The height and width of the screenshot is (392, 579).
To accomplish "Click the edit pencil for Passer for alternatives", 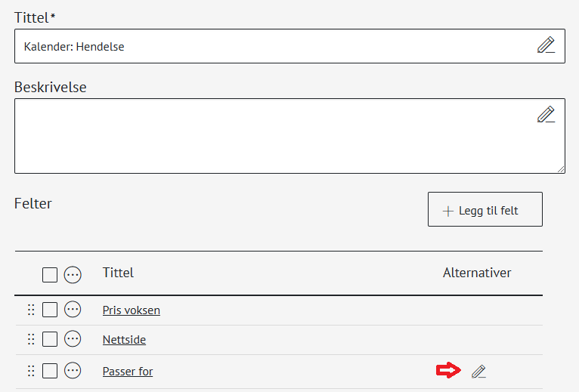I will pos(478,371).
